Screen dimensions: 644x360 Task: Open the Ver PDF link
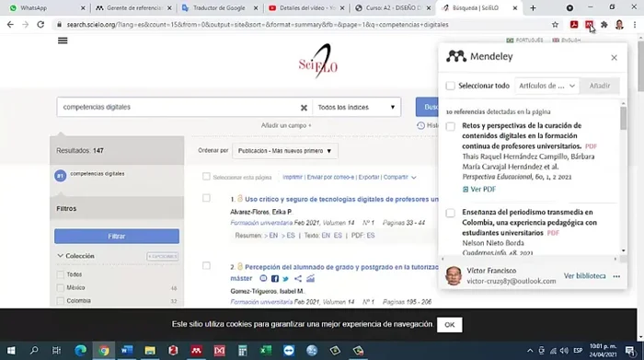pos(479,190)
